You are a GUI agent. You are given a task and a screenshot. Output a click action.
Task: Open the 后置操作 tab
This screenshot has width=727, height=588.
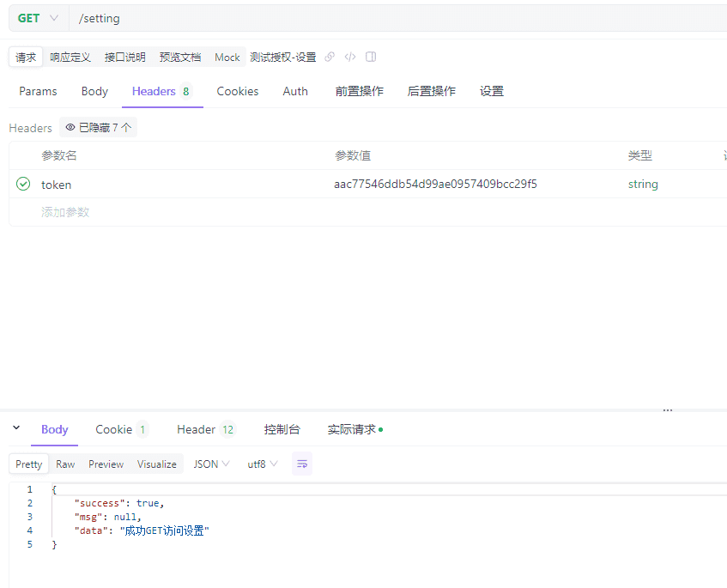tap(431, 91)
